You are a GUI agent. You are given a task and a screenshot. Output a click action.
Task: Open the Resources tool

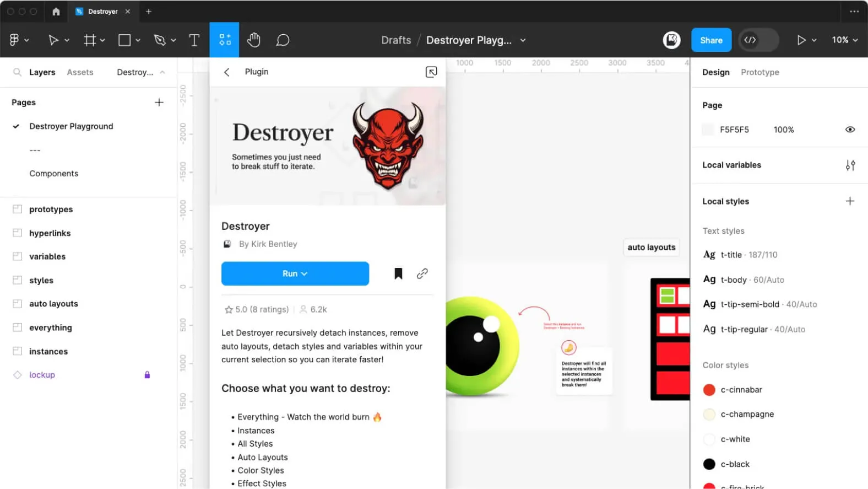[x=225, y=40]
